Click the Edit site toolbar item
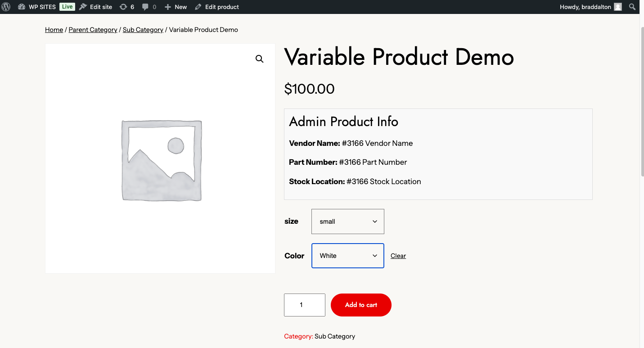Image resolution: width=644 pixels, height=348 pixels. (x=96, y=7)
